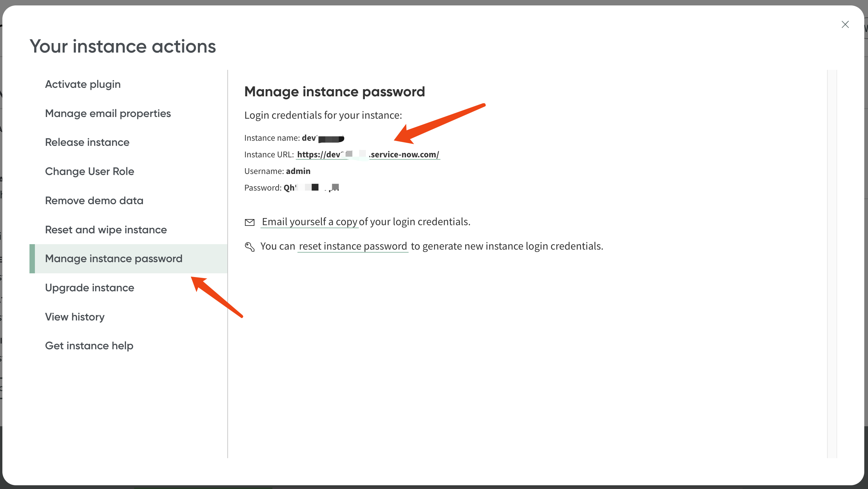Open Change User Role option

[x=89, y=171]
